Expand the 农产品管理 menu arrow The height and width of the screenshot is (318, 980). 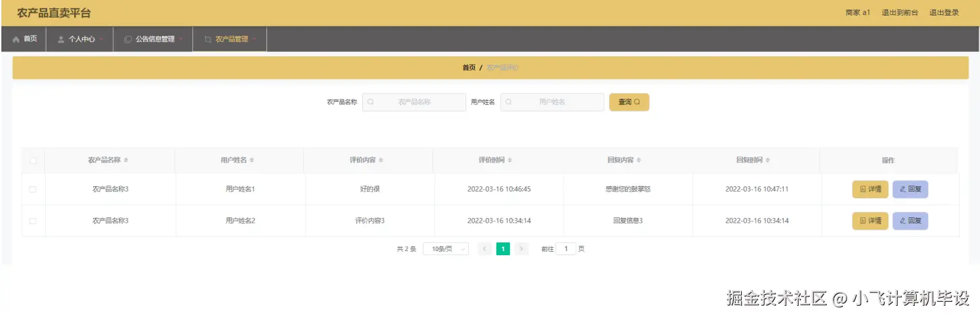pos(255,39)
